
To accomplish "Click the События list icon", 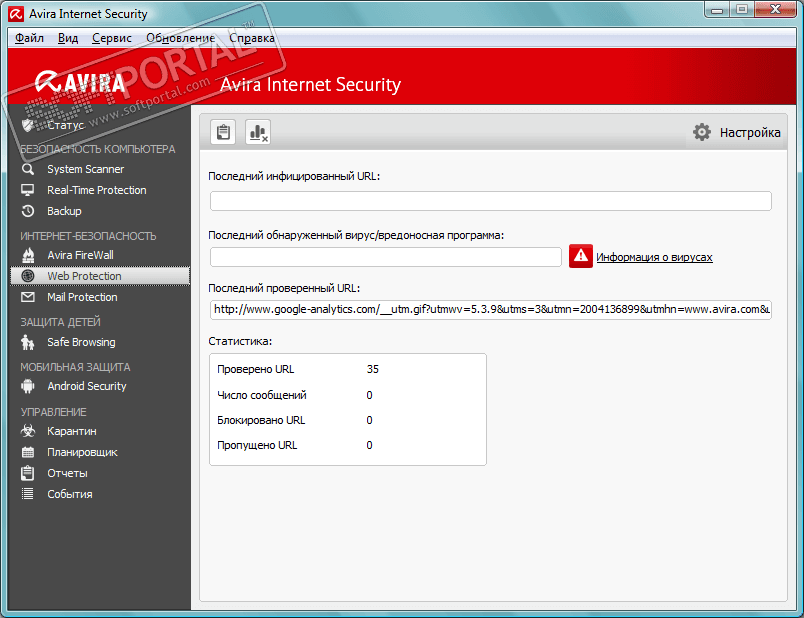I will pos(28,494).
